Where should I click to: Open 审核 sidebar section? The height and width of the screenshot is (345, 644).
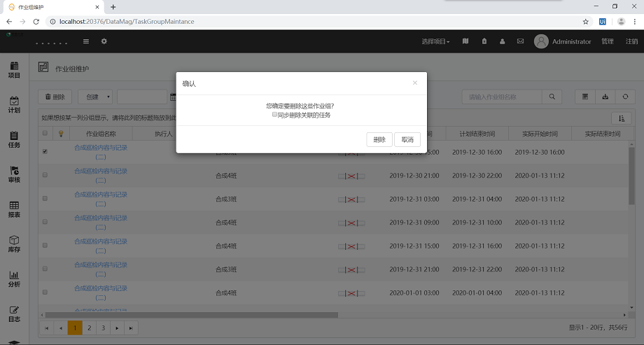(14, 174)
